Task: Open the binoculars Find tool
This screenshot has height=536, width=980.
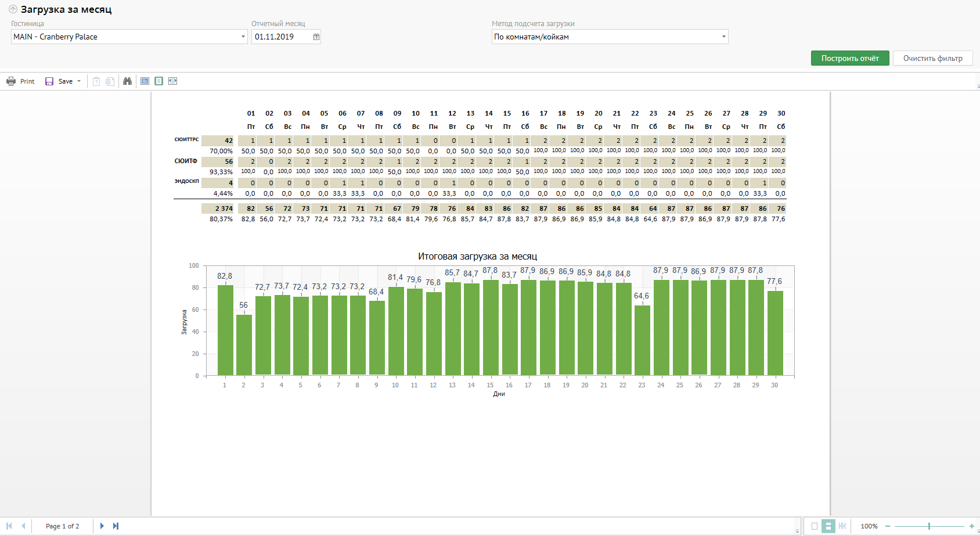Action: [x=127, y=81]
